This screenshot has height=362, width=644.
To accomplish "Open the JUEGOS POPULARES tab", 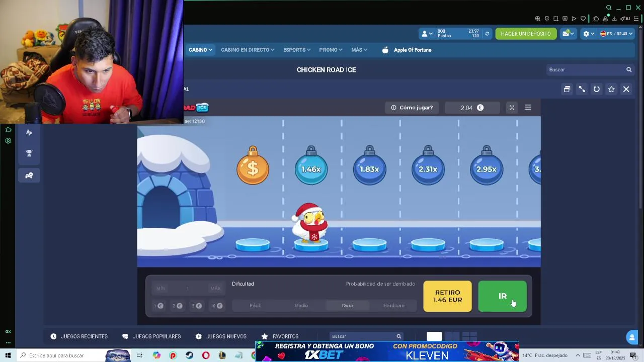I will pyautogui.click(x=151, y=336).
